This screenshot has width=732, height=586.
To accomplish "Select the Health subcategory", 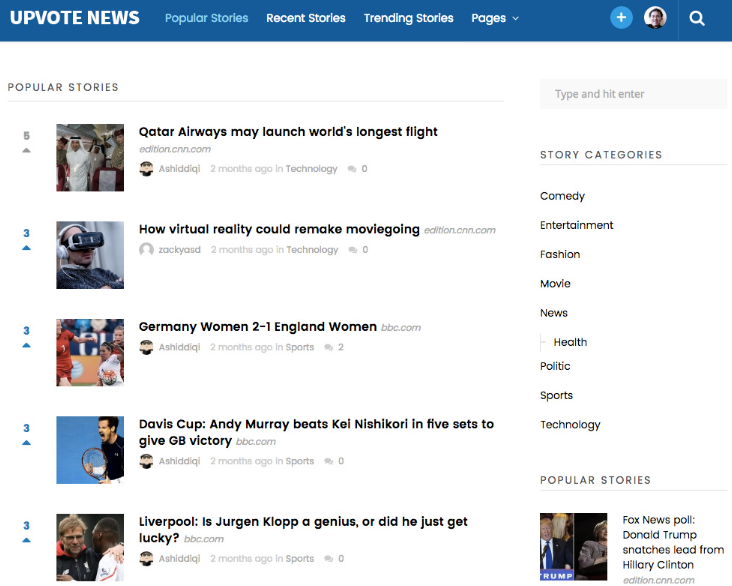I will tap(570, 342).
